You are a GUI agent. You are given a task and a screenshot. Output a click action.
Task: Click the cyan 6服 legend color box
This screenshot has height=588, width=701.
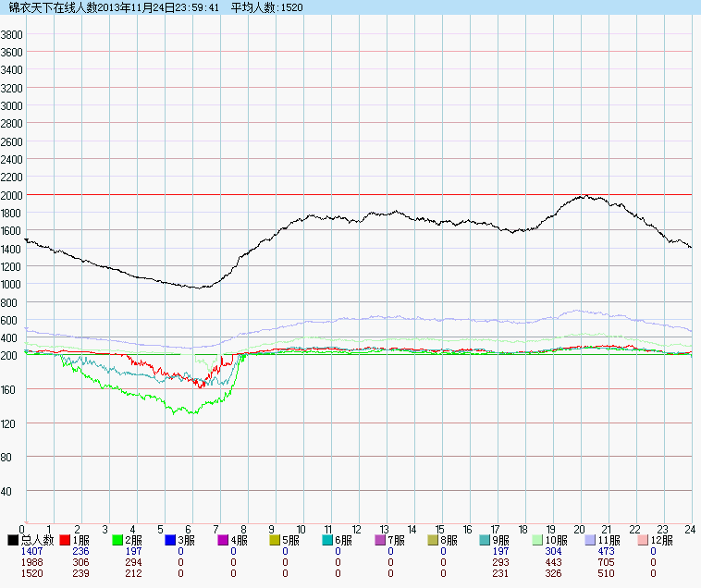click(x=329, y=540)
